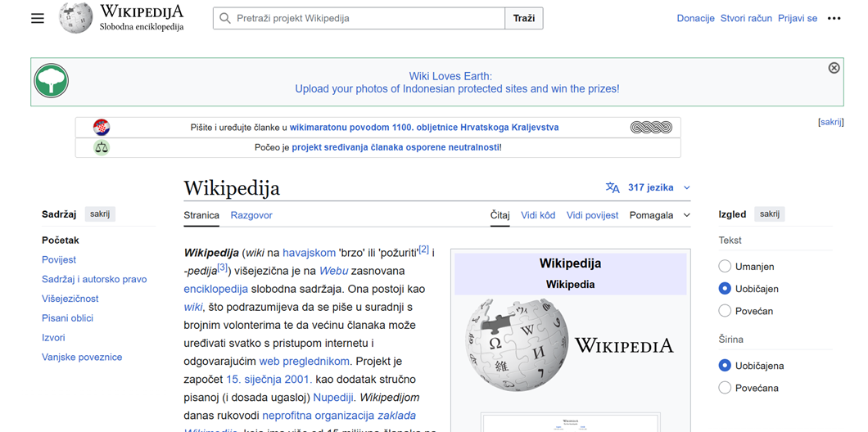Click the Croatian coat of arms icon
The width and height of the screenshot is (868, 432).
(x=102, y=127)
